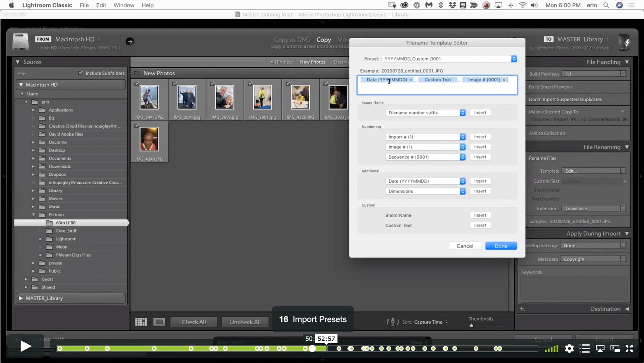Image resolution: width=644 pixels, height=363 pixels.
Task: Click the video volume bars icon
Action: (x=552, y=349)
